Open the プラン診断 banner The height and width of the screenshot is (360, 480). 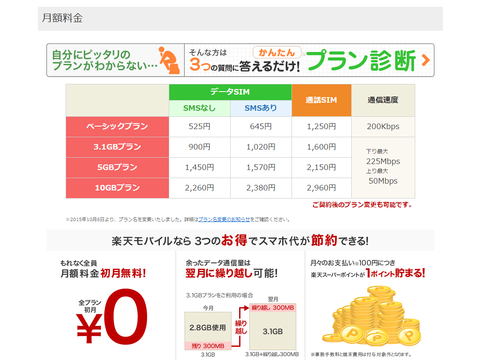(x=240, y=60)
